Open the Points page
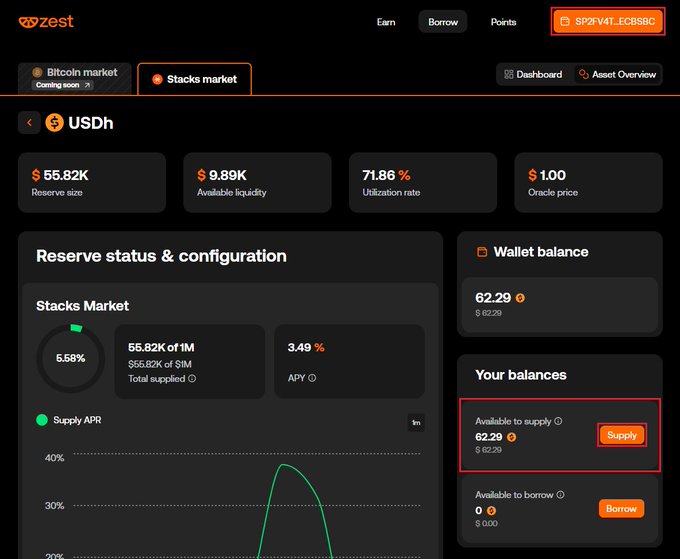The image size is (680, 559). (x=503, y=22)
